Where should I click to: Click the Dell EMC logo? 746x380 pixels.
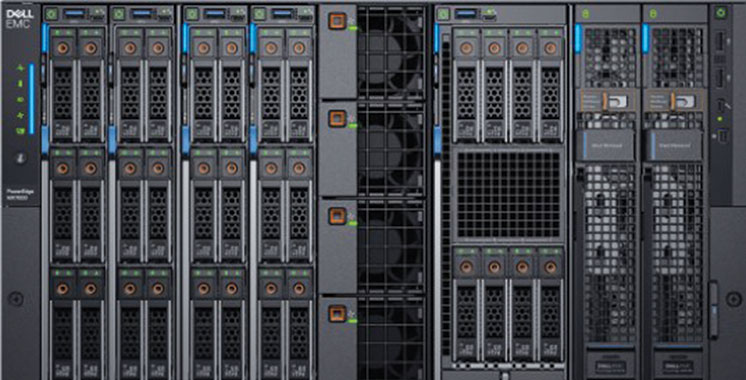click(20, 18)
